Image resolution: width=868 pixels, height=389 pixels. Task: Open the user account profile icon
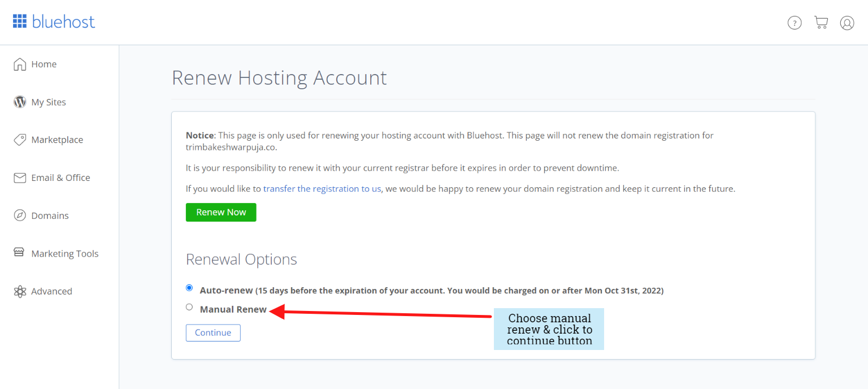pos(847,23)
